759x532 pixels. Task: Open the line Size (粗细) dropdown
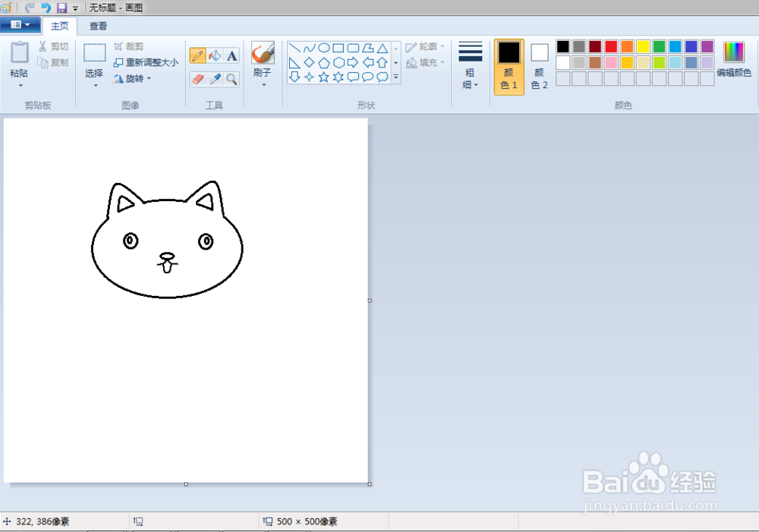point(470,66)
